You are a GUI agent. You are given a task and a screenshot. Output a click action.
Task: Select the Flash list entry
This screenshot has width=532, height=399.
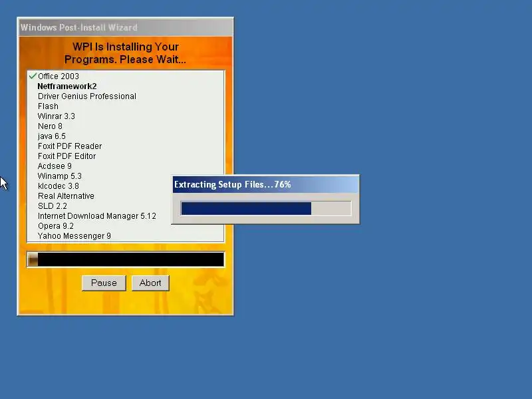pos(48,106)
